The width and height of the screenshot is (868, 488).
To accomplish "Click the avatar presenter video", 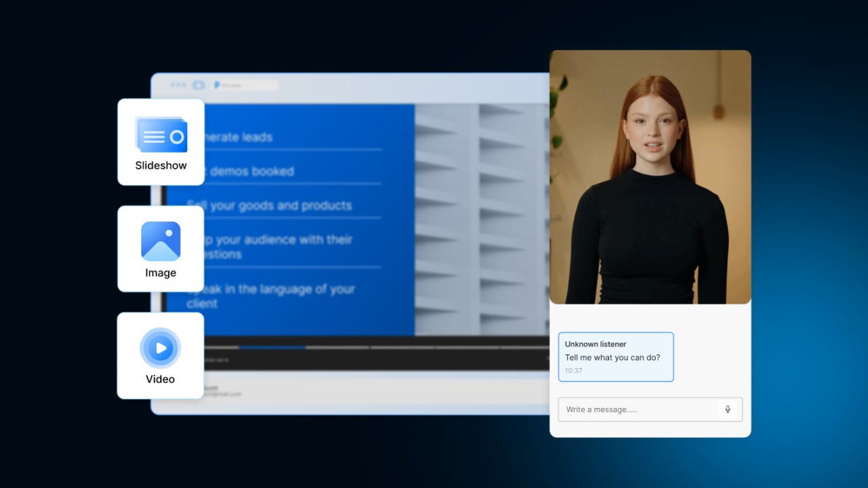I will click(x=650, y=177).
